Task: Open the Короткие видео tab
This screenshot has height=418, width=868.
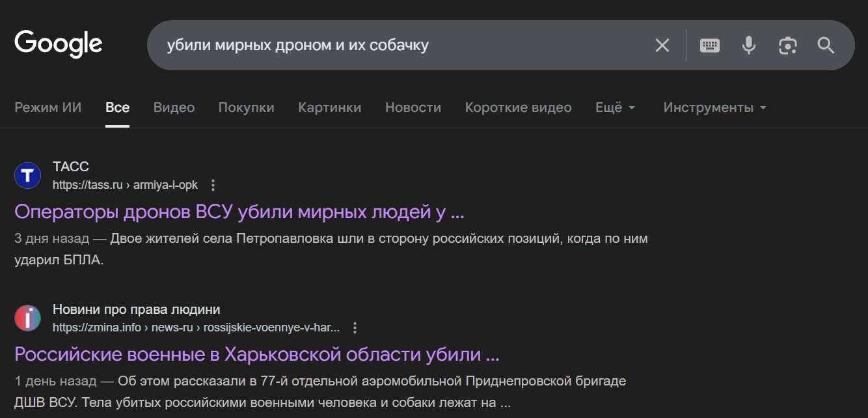Action: 518,107
